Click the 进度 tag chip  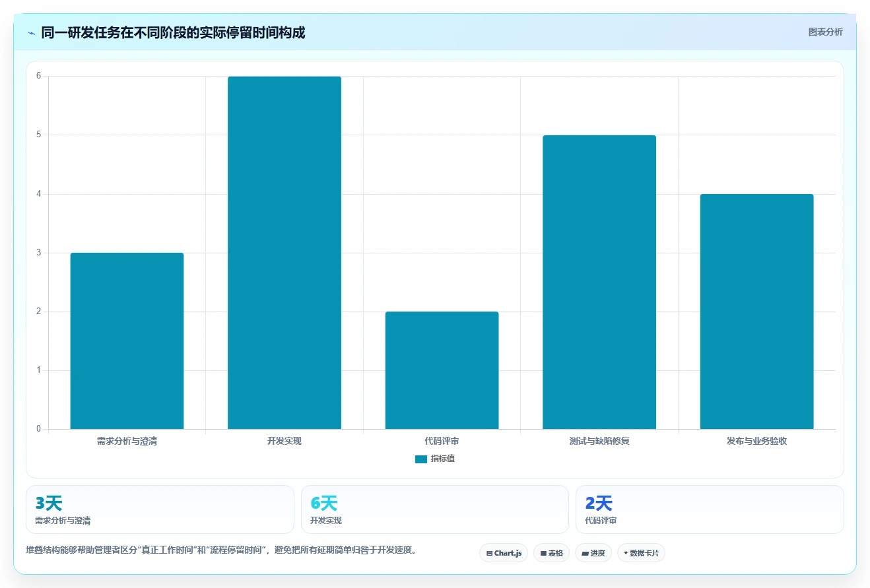[x=593, y=553]
